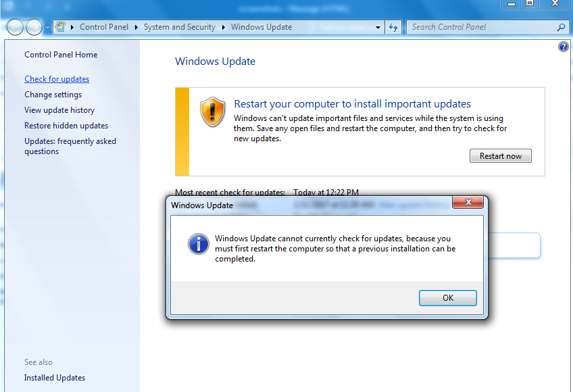Click 'Most recent check for updates' text

point(230,193)
